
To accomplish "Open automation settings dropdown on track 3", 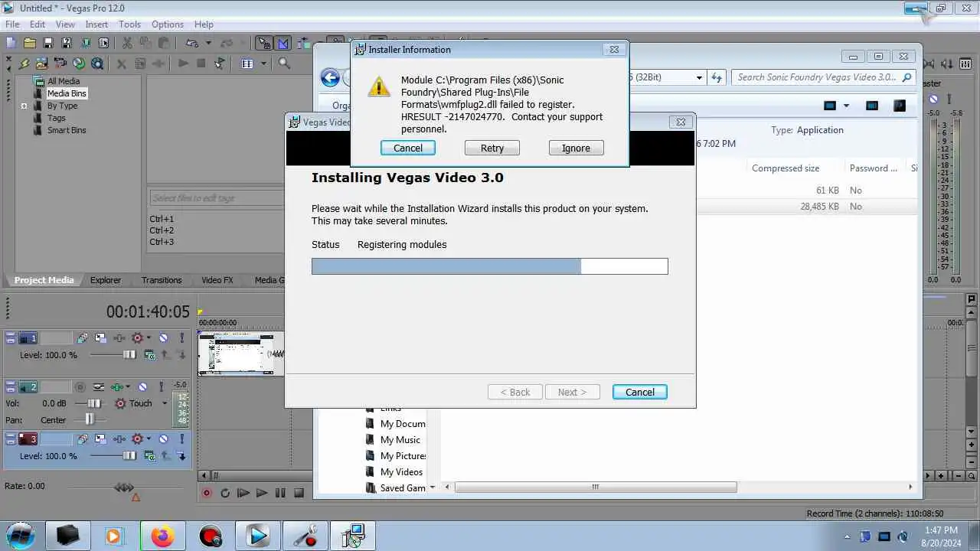I will [x=149, y=439].
